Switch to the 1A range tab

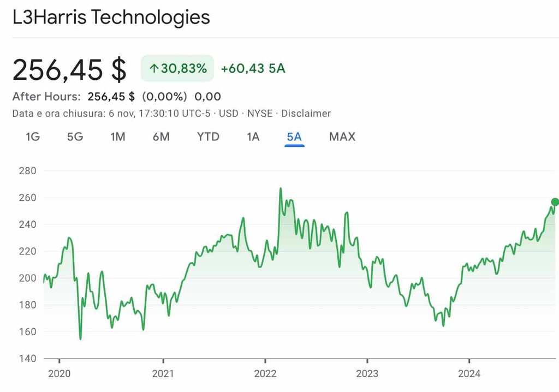click(253, 136)
